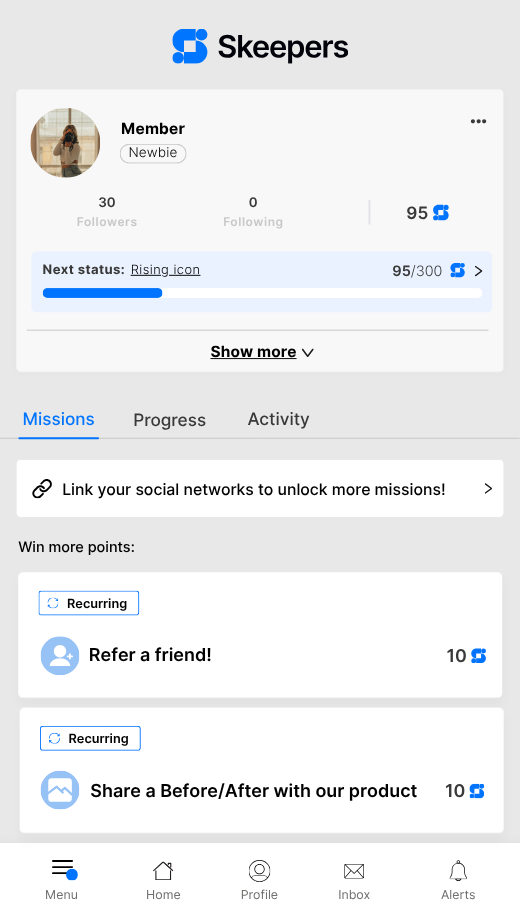The image size is (520, 915).
Task: Switch to the Progress tab
Action: (x=169, y=420)
